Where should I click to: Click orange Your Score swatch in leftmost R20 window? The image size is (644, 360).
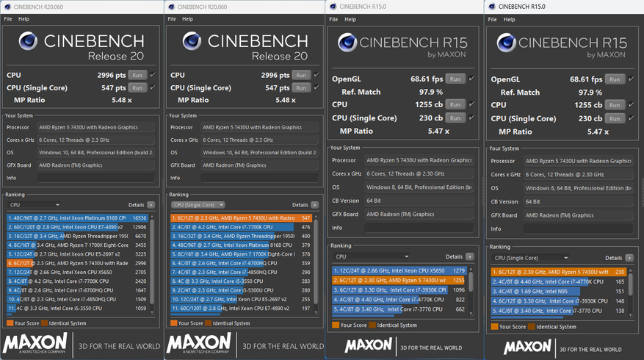coord(10,323)
